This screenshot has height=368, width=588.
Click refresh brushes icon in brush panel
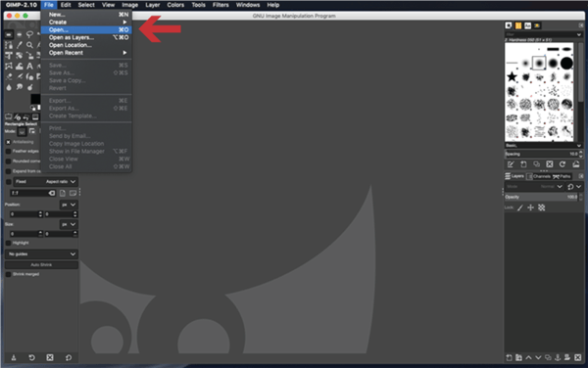coord(563,164)
